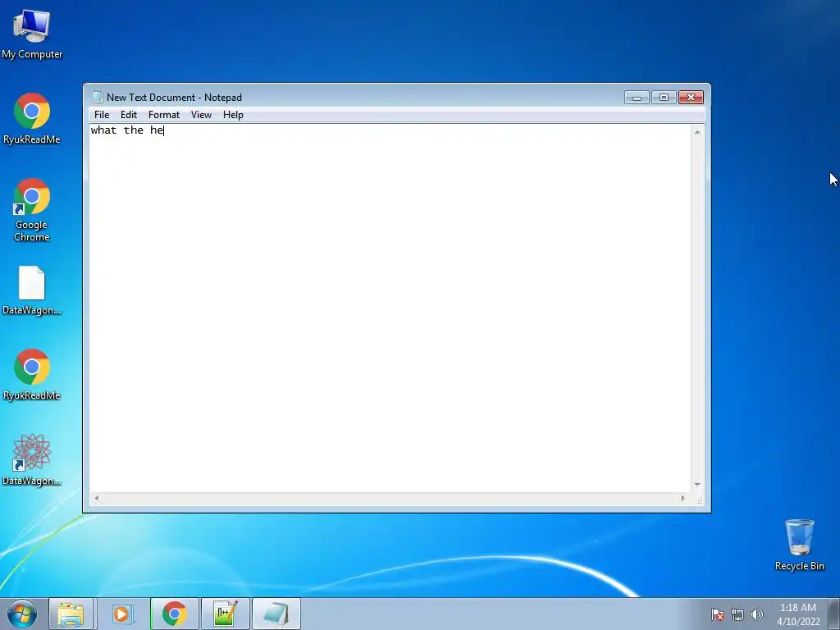Minimize the Notepad window
840x630 pixels.
[x=637, y=98]
